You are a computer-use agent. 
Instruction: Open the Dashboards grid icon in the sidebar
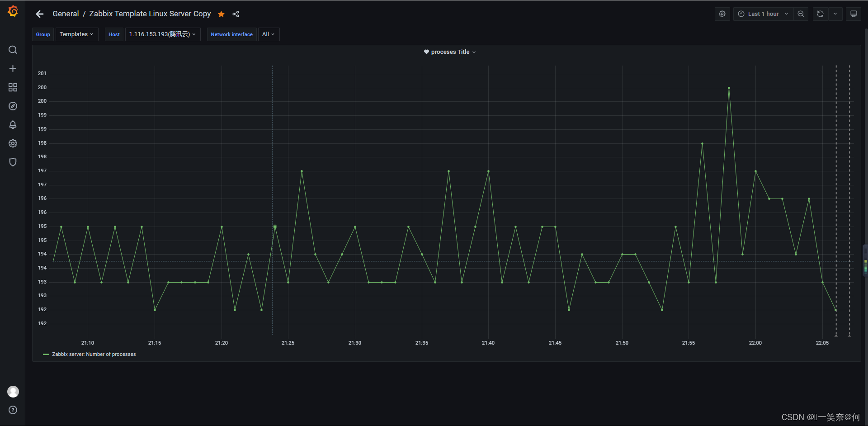pyautogui.click(x=13, y=87)
